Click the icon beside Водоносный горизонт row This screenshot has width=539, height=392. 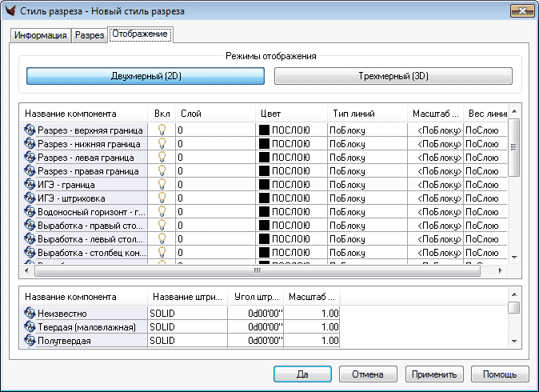[x=30, y=211]
